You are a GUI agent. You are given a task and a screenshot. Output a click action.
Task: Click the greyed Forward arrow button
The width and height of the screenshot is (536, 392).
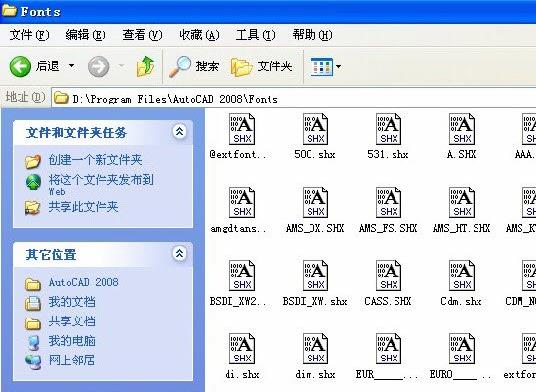coord(98,66)
